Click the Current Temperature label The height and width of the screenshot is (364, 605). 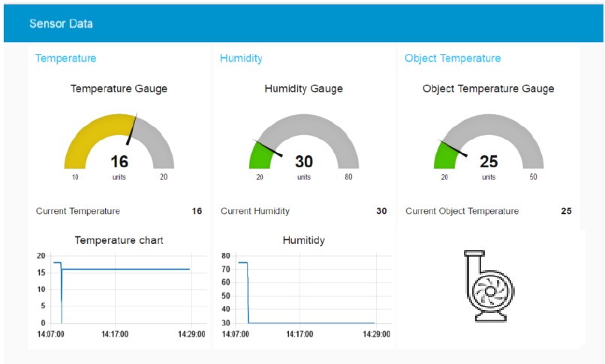(78, 211)
